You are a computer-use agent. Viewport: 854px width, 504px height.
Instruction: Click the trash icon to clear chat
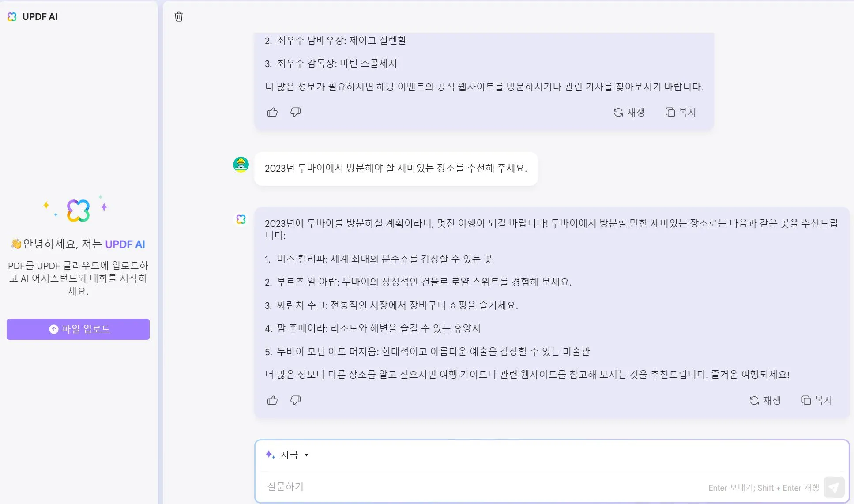[x=179, y=17]
